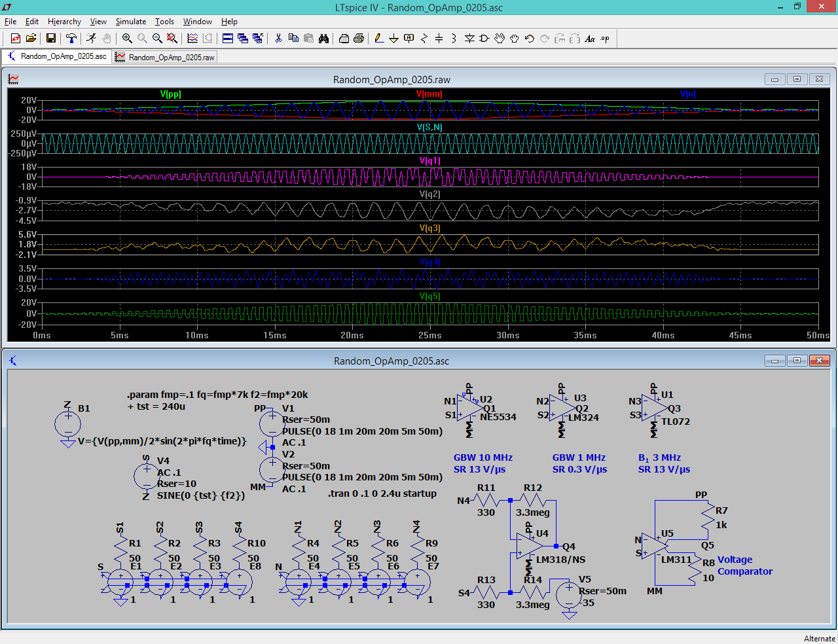838x644 pixels.
Task: Select the Place Capacitor tool
Action: [439, 39]
